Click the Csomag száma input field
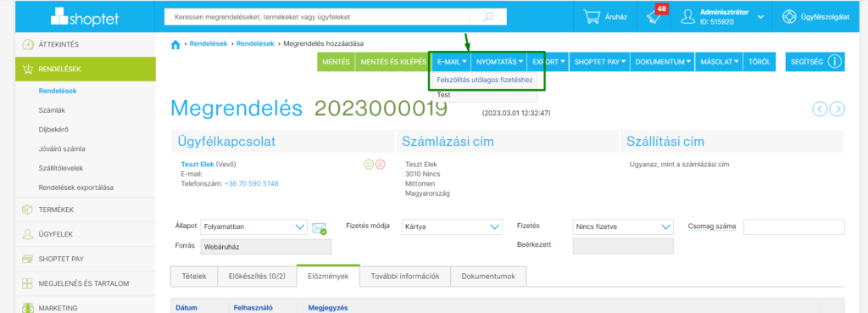Viewport: 868px width, 313px height. (x=793, y=226)
